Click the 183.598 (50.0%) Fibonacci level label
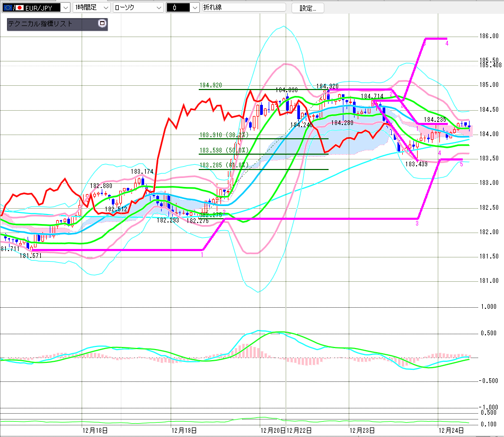 [224, 150]
